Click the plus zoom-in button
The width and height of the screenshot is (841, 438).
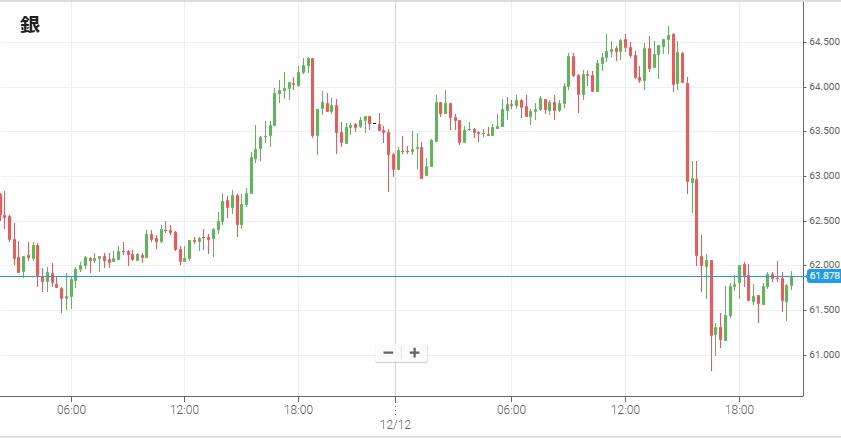pyautogui.click(x=414, y=352)
